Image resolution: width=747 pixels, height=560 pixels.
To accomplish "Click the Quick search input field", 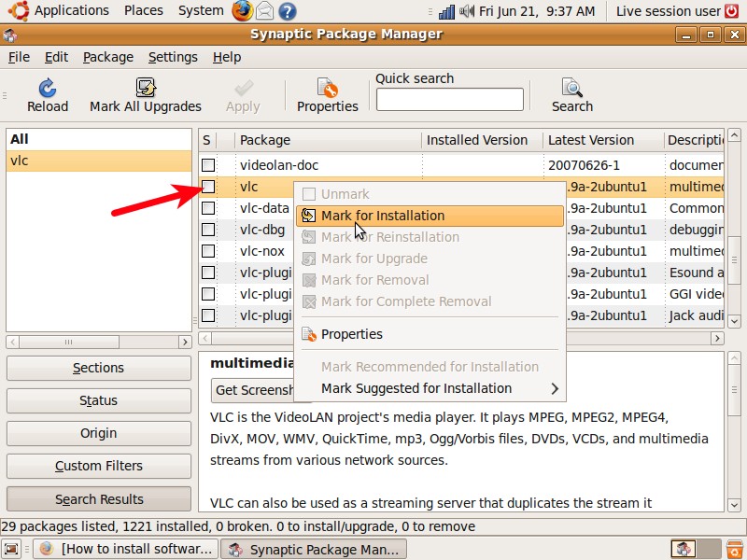I will point(450,99).
